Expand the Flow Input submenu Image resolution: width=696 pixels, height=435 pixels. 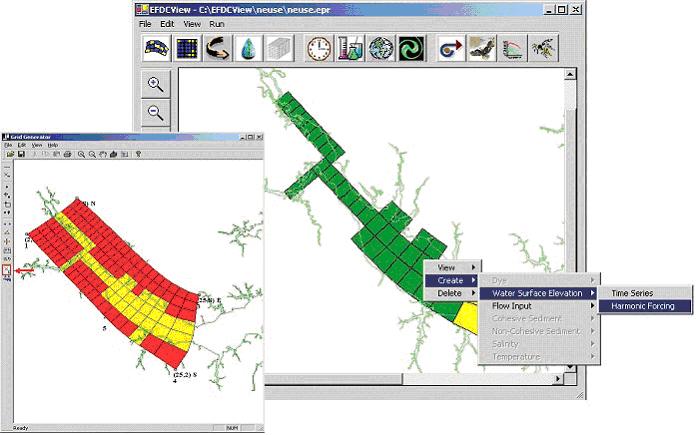point(539,306)
